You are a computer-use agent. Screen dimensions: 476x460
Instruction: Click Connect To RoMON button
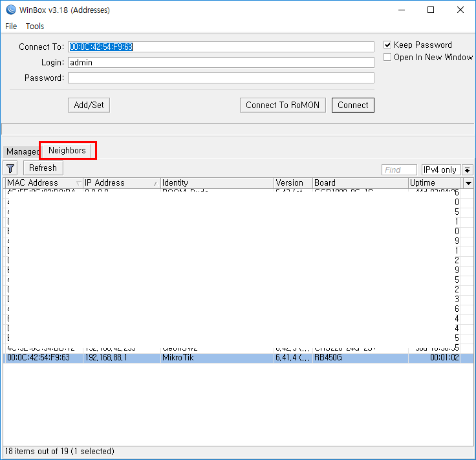point(283,105)
